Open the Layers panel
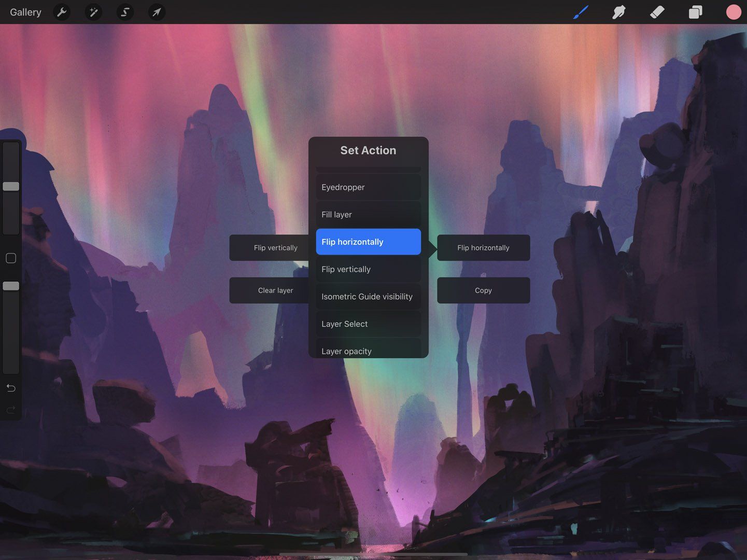747x560 pixels. (x=695, y=12)
